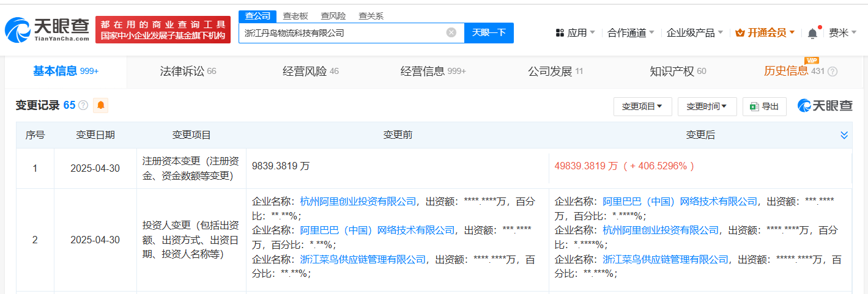Image resolution: width=868 pixels, height=294 pixels.
Task: Click the 应用 grid icon
Action: (560, 33)
